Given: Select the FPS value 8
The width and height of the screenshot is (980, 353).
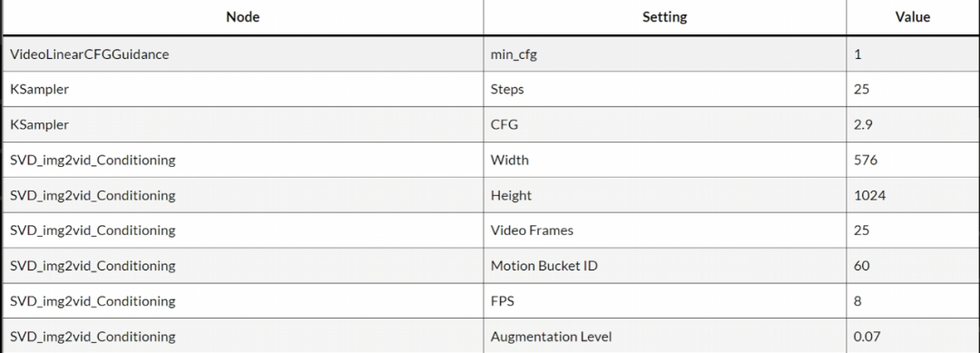Looking at the screenshot, I should 913,301.
